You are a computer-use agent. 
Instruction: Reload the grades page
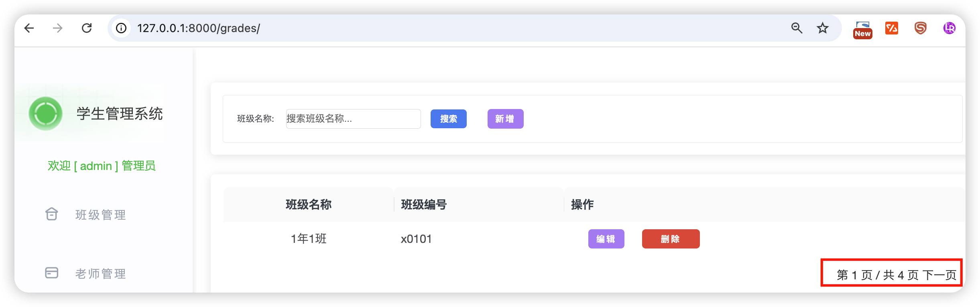tap(87, 28)
